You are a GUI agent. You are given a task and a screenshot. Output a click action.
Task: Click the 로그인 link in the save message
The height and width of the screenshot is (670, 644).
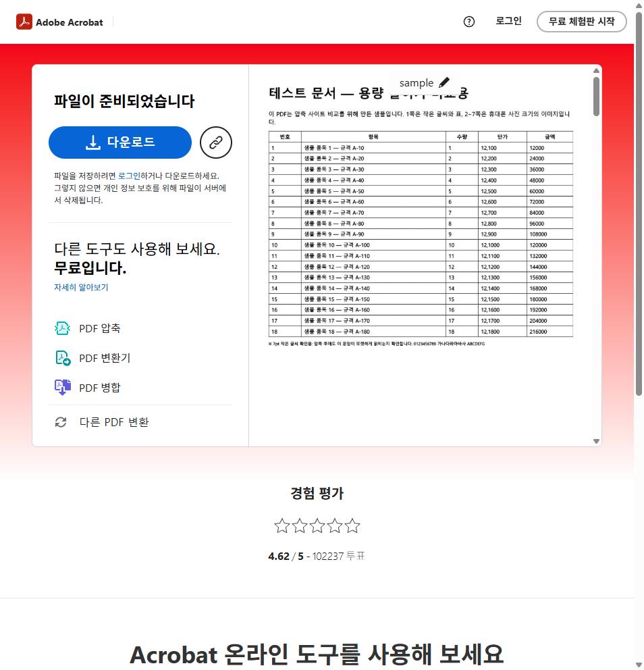point(129,176)
